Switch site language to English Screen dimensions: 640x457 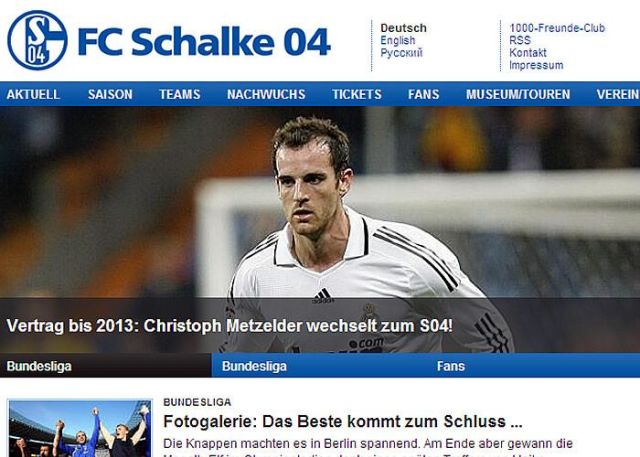click(398, 40)
